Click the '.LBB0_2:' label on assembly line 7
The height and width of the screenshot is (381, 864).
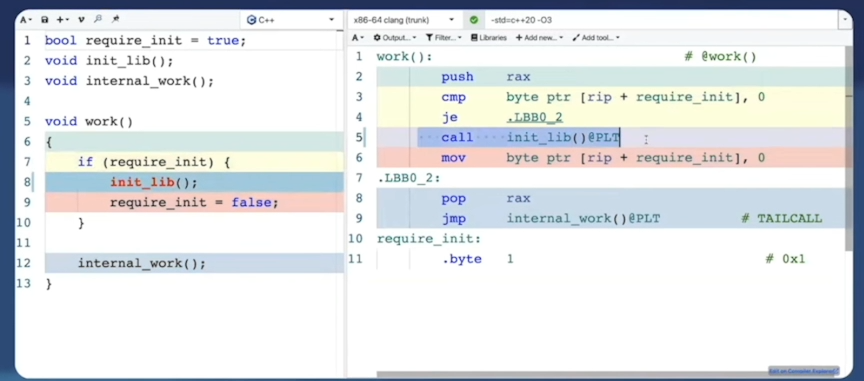[409, 178]
